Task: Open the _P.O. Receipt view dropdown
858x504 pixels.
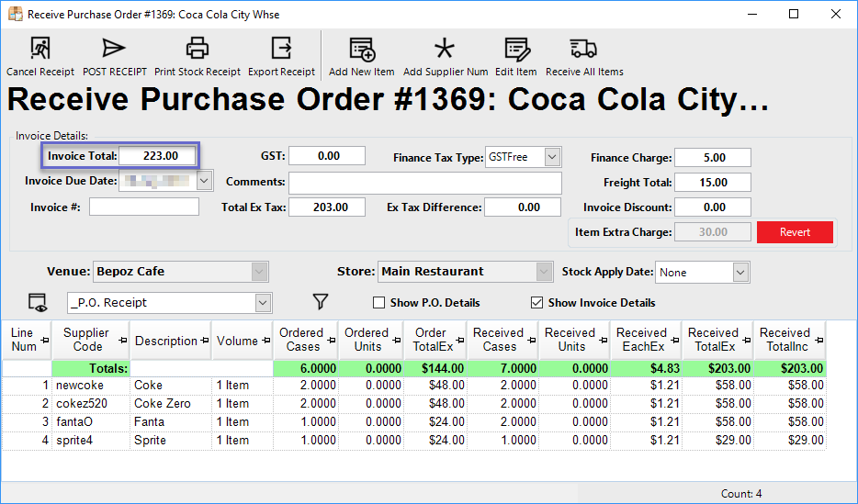Action: 263,302
